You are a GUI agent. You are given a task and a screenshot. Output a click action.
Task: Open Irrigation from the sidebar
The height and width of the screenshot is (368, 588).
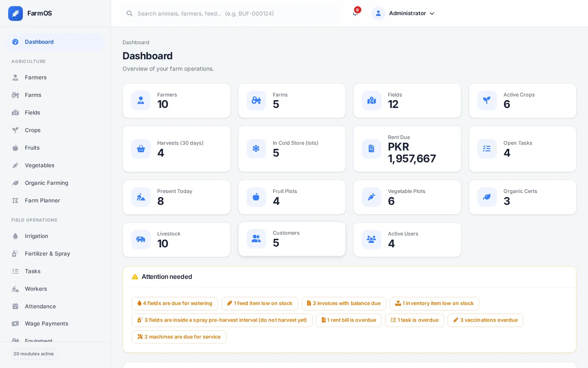point(56,236)
